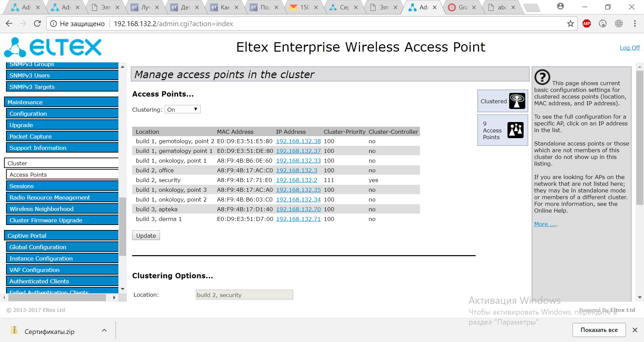Click the sidebar vertical scrollbar thumb
Image resolution: width=644 pixels, height=342 pixels.
[122, 226]
